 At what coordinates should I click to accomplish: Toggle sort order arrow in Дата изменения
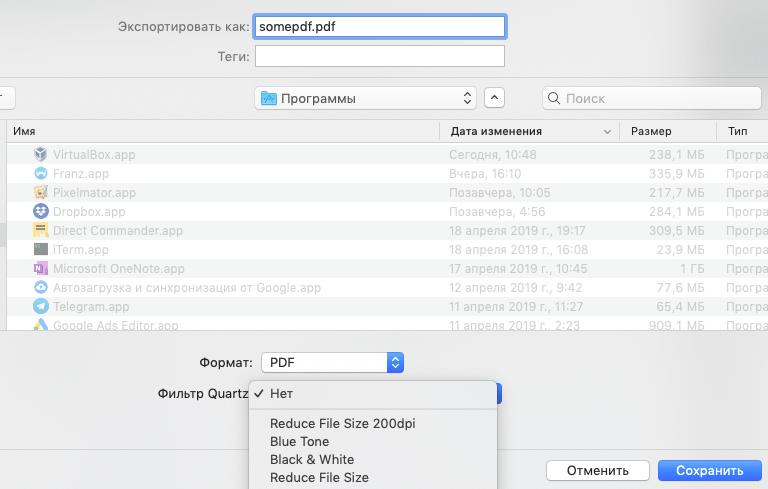[607, 132]
